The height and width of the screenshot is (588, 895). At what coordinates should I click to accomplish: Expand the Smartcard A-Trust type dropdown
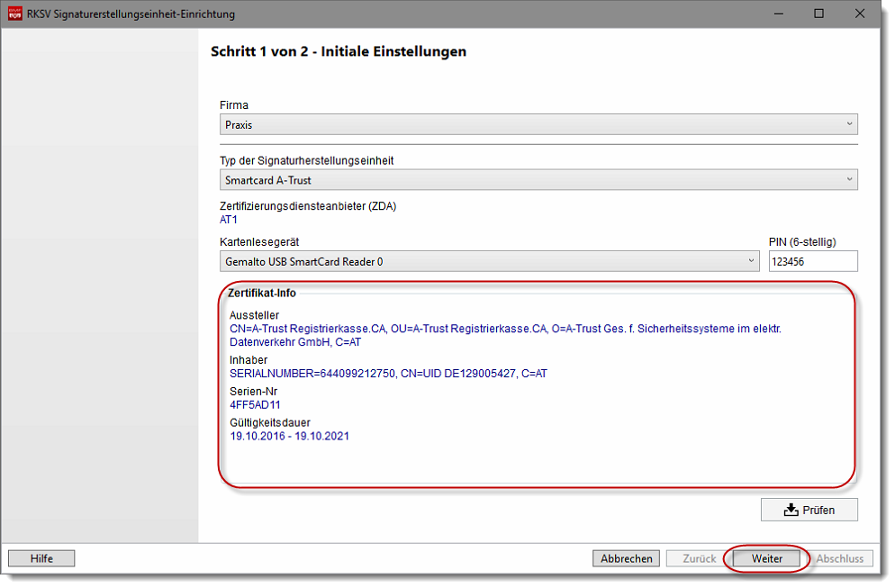pos(538,180)
